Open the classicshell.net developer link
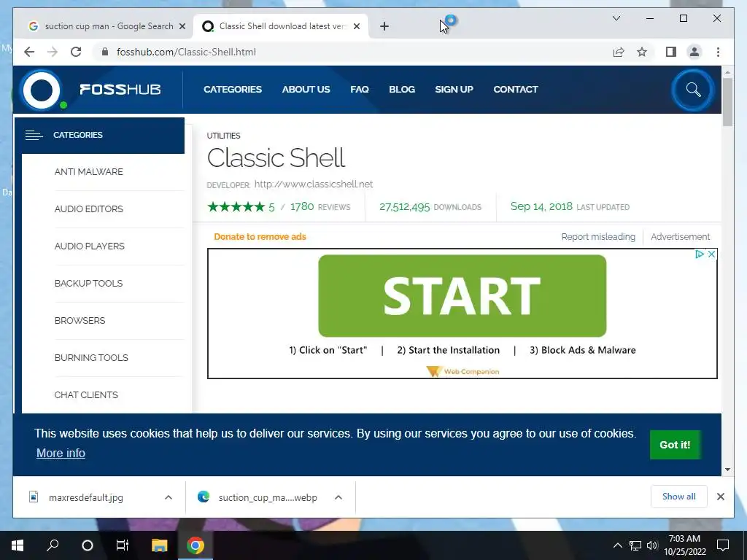 pyautogui.click(x=314, y=184)
